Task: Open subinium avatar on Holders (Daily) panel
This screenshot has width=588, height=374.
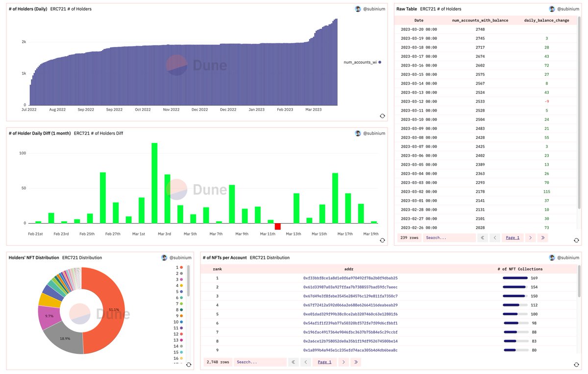Action: [358, 9]
